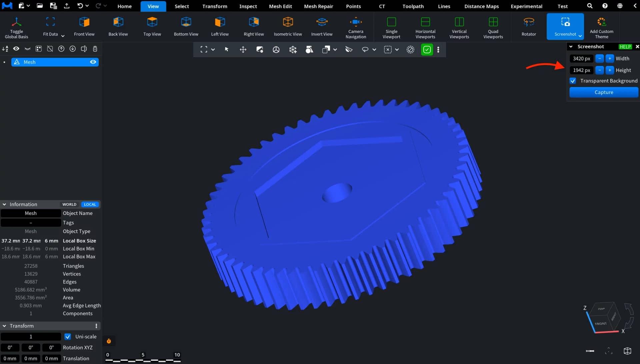The image size is (640, 364).
Task: Switch information to LOCAL coordinates
Action: pos(90,204)
